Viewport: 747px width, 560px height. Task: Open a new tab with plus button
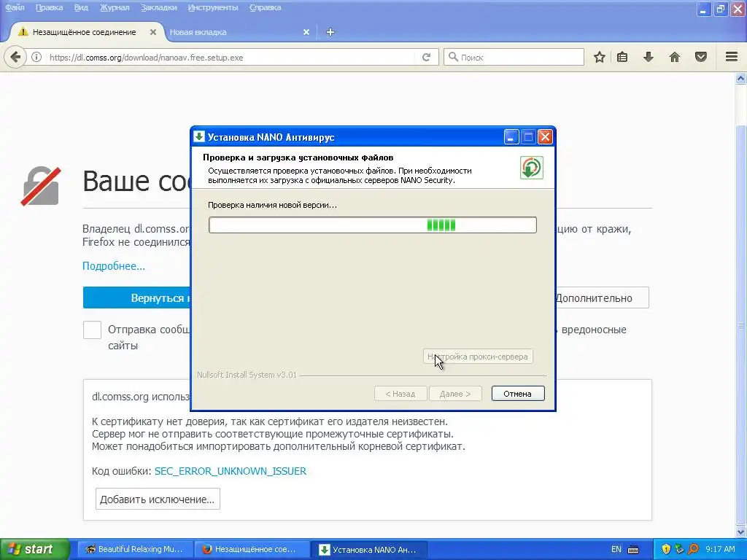330,32
